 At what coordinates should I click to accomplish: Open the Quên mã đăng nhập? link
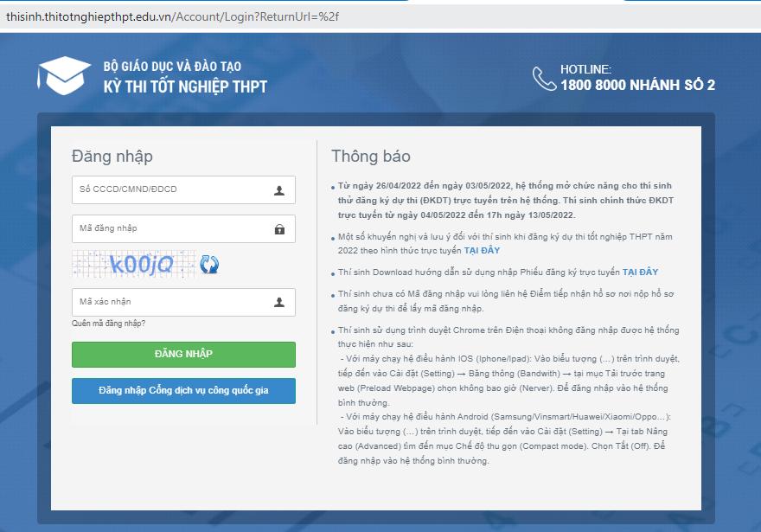[109, 324]
